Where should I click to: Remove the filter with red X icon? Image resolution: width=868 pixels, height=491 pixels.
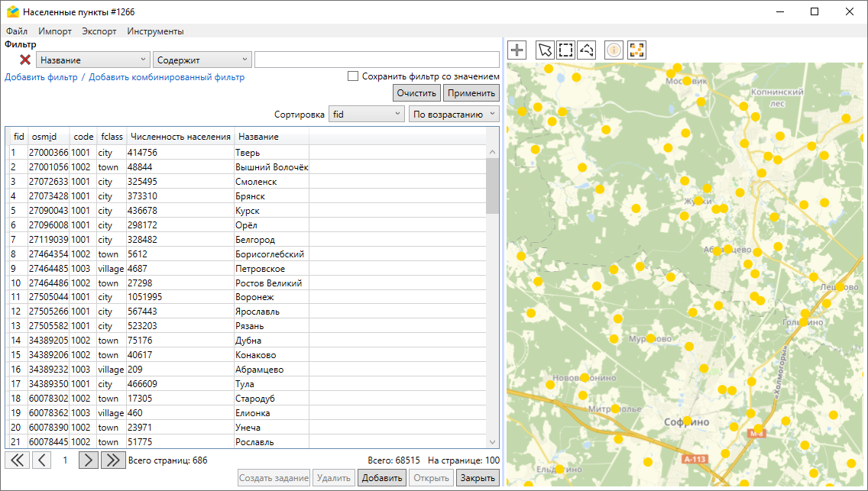(x=25, y=60)
